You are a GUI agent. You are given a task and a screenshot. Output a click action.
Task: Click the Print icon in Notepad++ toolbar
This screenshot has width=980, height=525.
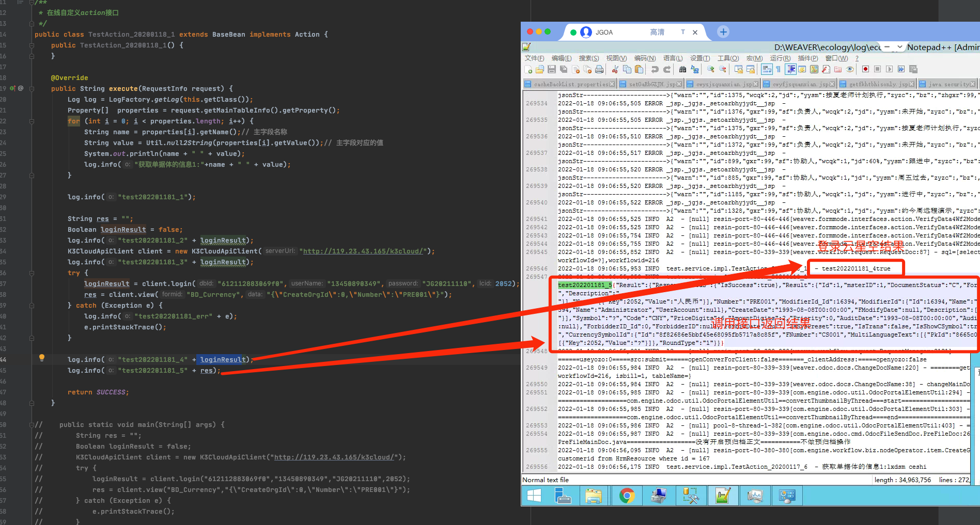pyautogui.click(x=599, y=69)
